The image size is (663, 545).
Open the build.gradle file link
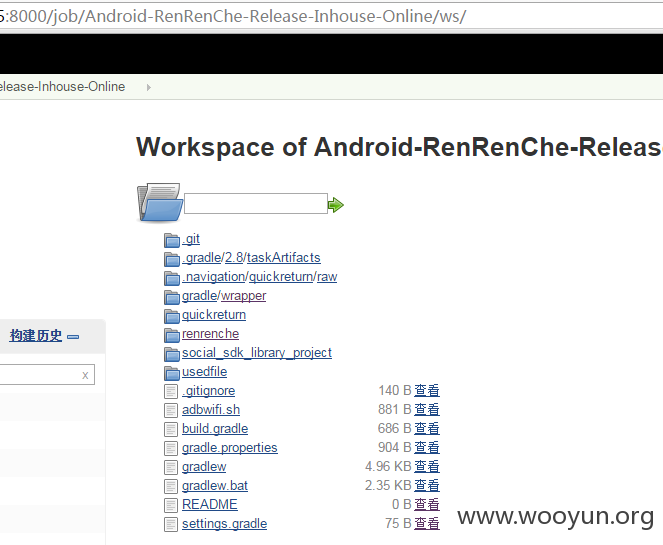[x=215, y=429]
